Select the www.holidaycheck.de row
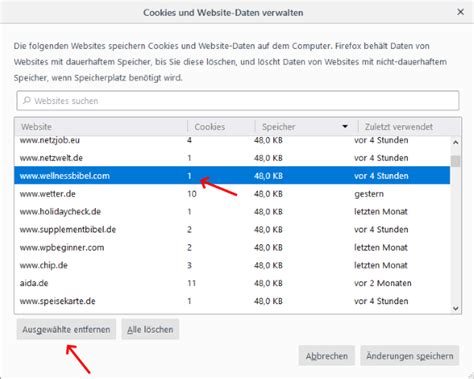474x379 pixels. click(232, 212)
